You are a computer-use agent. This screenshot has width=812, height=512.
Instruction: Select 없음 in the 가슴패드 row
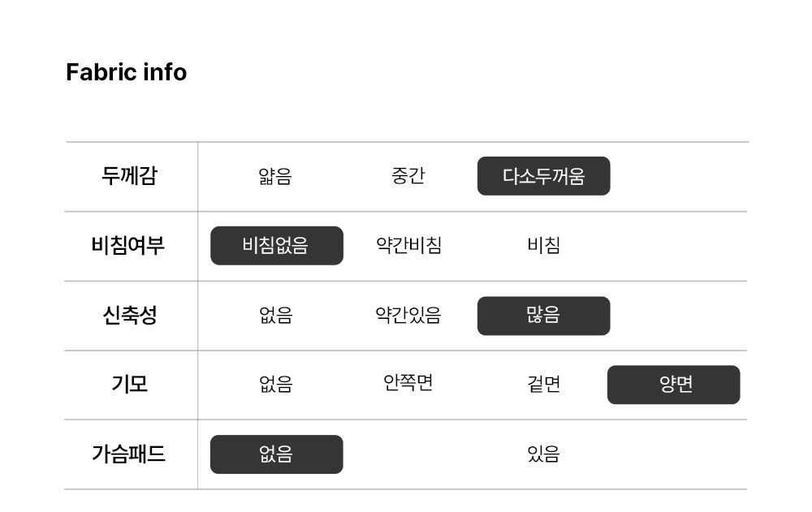coord(276,454)
